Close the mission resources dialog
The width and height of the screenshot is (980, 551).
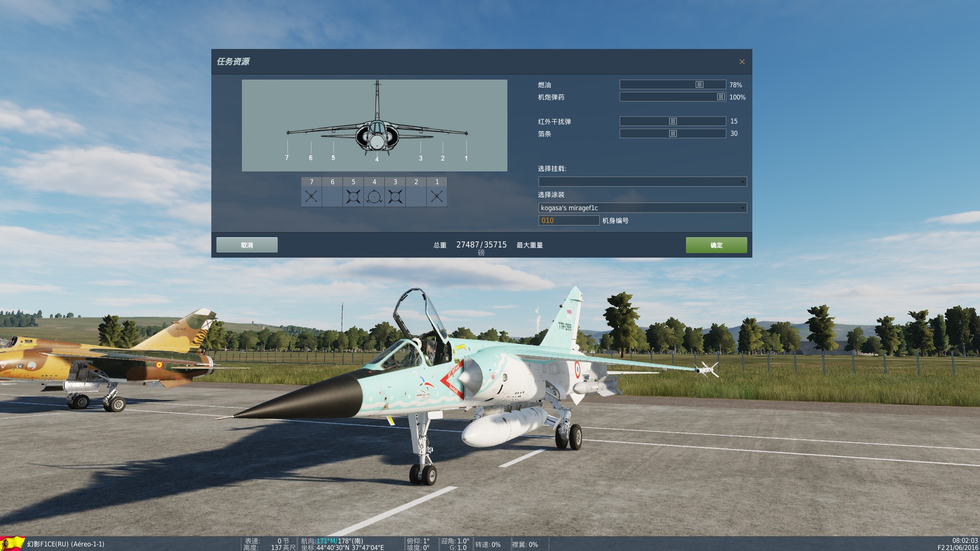[x=742, y=62]
